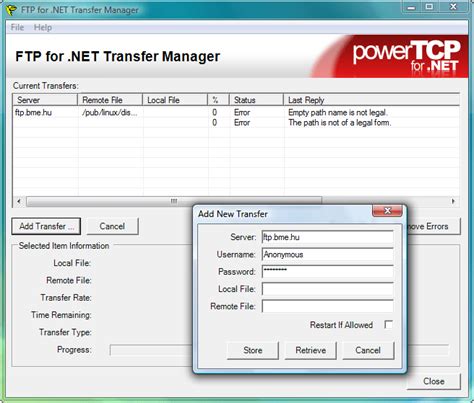Click the horizontal scrollbar right arrow
Viewport: 474px width, 403px height.
point(453,201)
